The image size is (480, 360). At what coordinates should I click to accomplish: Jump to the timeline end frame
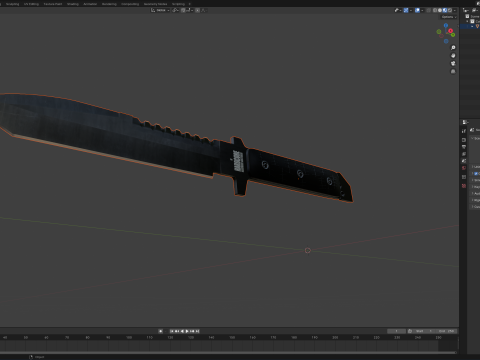(197, 331)
